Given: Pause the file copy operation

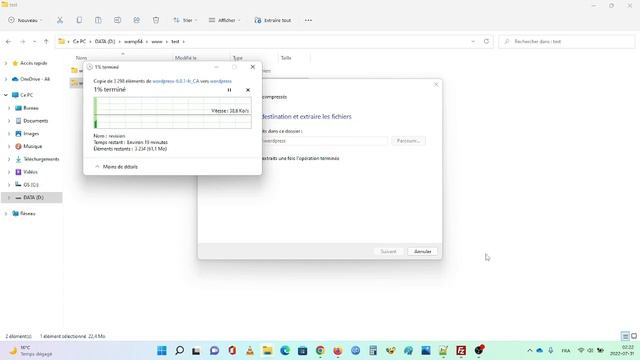Looking at the screenshot, I should point(229,90).
